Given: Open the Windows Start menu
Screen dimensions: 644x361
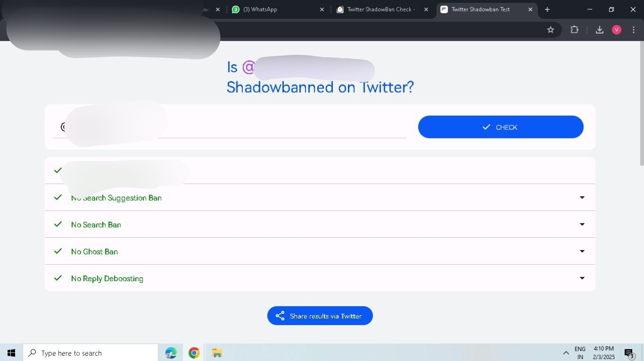Looking at the screenshot, I should click(11, 353).
